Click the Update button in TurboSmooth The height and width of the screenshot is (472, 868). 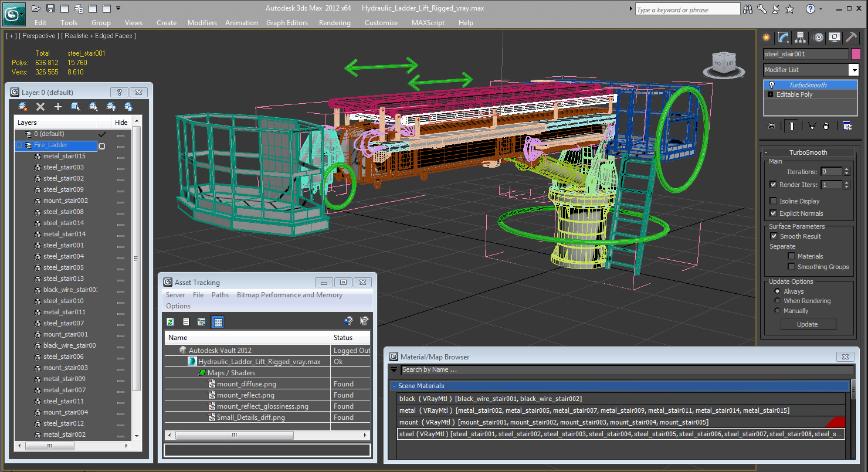click(808, 324)
